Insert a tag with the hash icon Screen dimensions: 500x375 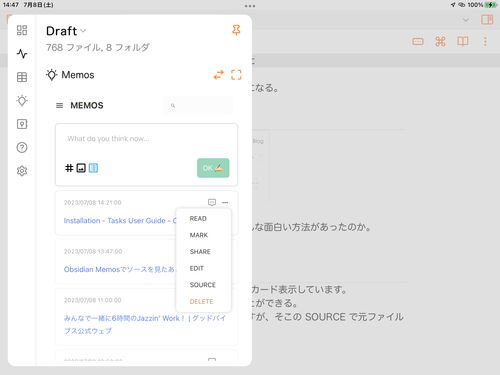point(69,168)
